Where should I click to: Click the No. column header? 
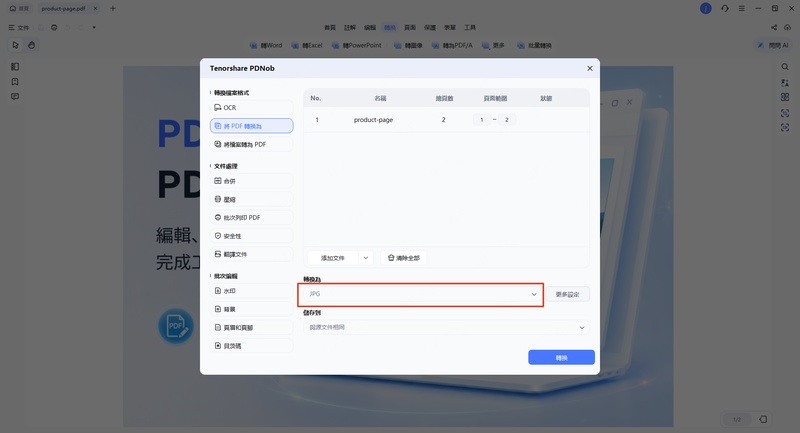click(315, 98)
